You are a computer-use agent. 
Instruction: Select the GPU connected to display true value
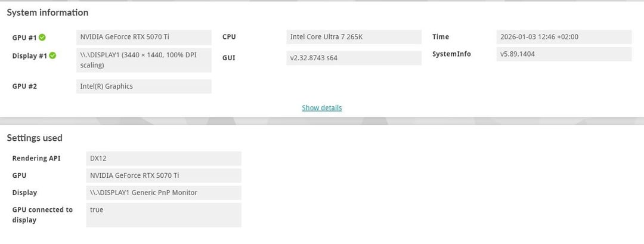click(x=163, y=215)
